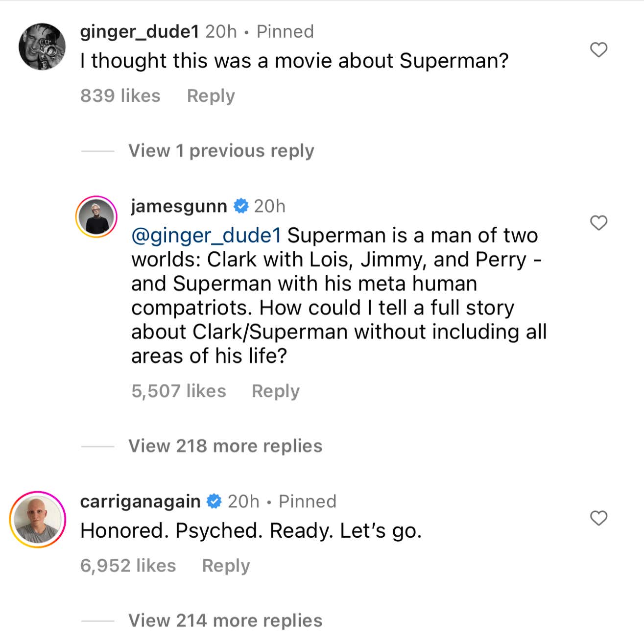644x644 pixels.
Task: Click the verified badge next to jamesgunn
Action: tap(240, 206)
